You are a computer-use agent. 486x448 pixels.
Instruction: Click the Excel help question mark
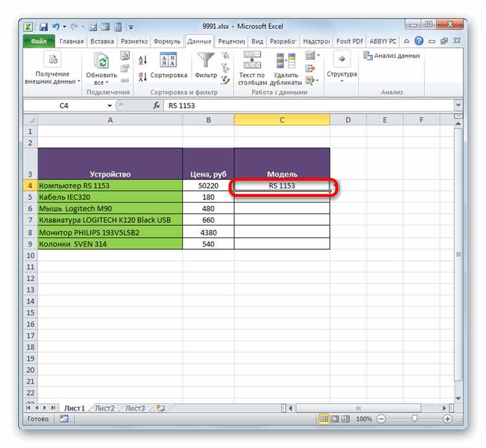[419, 41]
